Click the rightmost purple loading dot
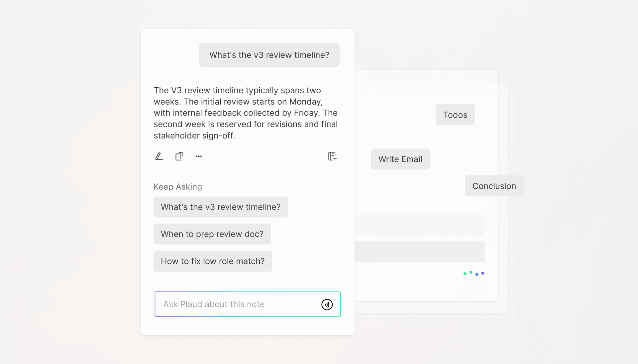638x364 pixels. (x=483, y=273)
